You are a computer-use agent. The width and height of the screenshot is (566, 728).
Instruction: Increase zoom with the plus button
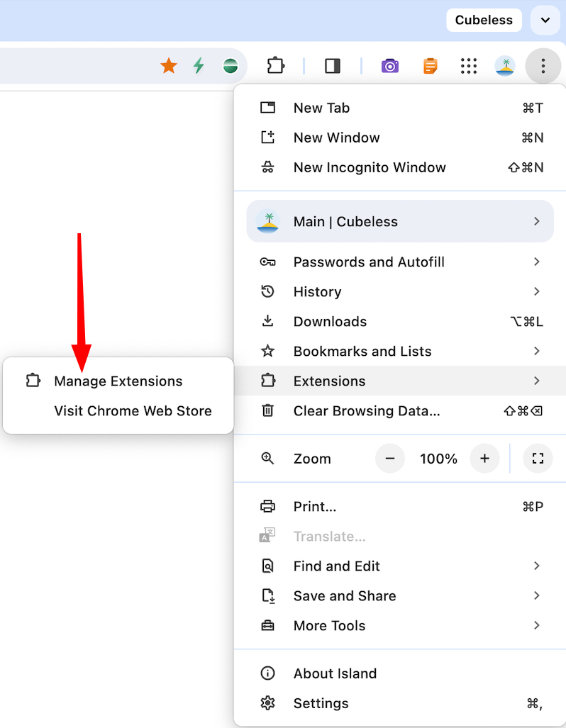pyautogui.click(x=484, y=458)
